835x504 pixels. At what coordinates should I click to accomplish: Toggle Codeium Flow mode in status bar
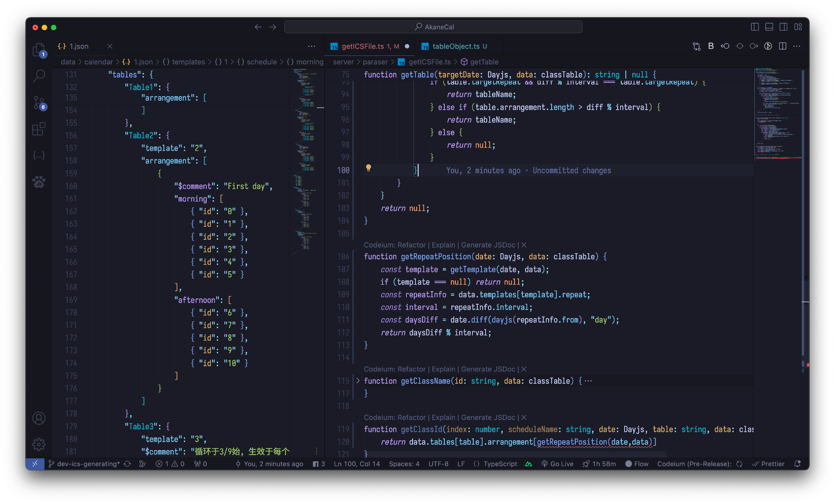[637, 464]
